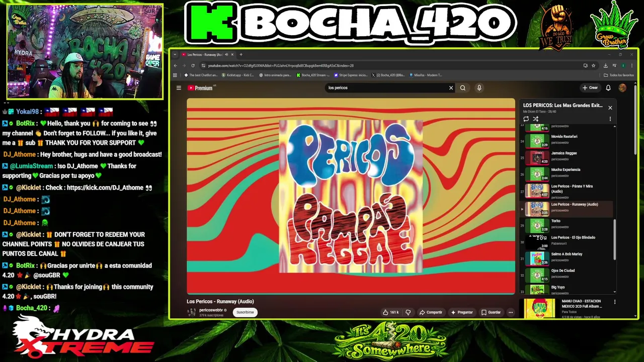Open the 'Kicklet.app' bookmark
Image resolution: width=644 pixels, height=362 pixels.
tap(237, 75)
